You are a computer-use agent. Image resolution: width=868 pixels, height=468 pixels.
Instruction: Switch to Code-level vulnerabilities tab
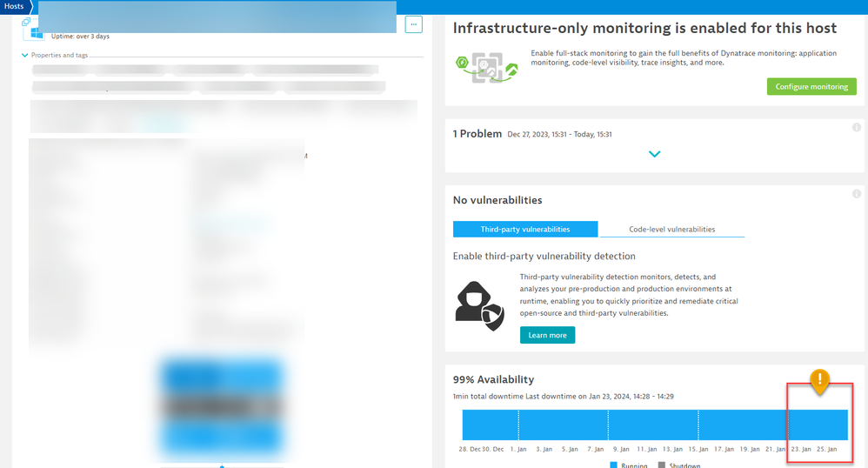click(671, 229)
